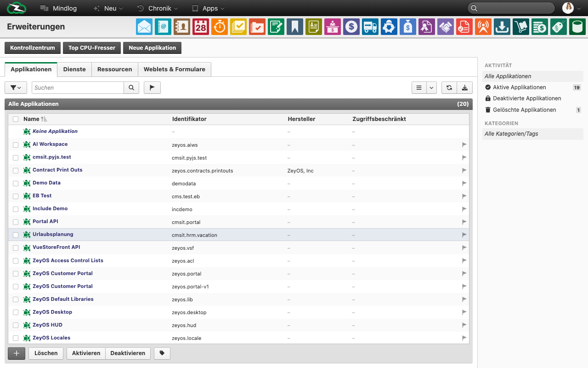588x368 pixels.
Task: Open the blue delivery truck icon
Action: pos(370,27)
